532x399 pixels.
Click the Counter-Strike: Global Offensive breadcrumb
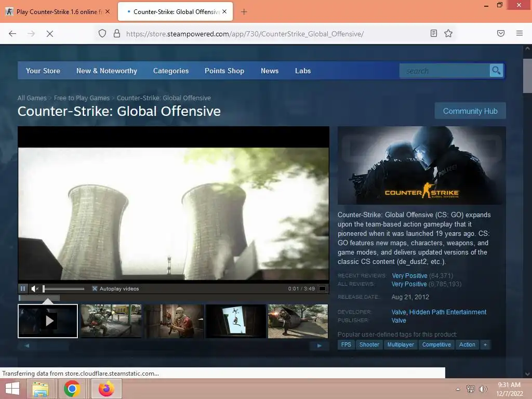click(x=164, y=98)
